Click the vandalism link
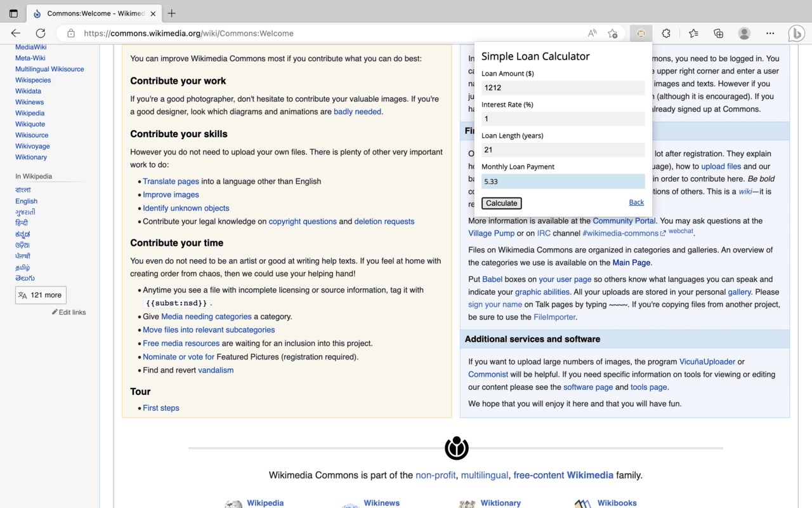This screenshot has height=508, width=812. (x=216, y=370)
